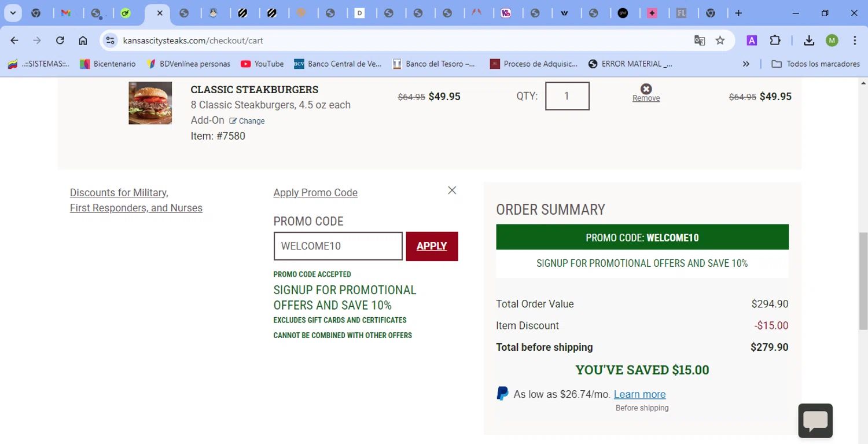This screenshot has height=444, width=868.
Task: Click the Total before shipping amount $279.90
Action: click(x=769, y=347)
